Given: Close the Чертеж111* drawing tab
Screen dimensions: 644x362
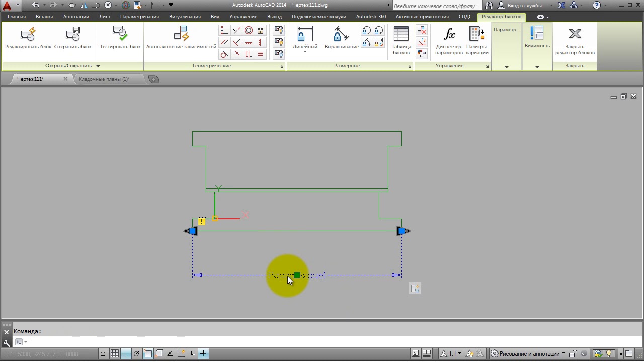Looking at the screenshot, I should (65, 79).
